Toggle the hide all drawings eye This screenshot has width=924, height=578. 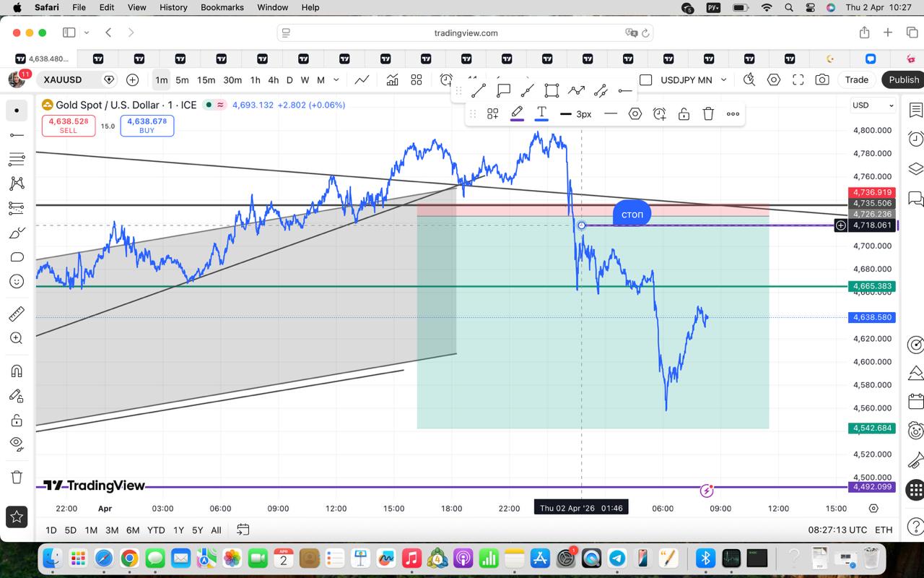point(17,443)
